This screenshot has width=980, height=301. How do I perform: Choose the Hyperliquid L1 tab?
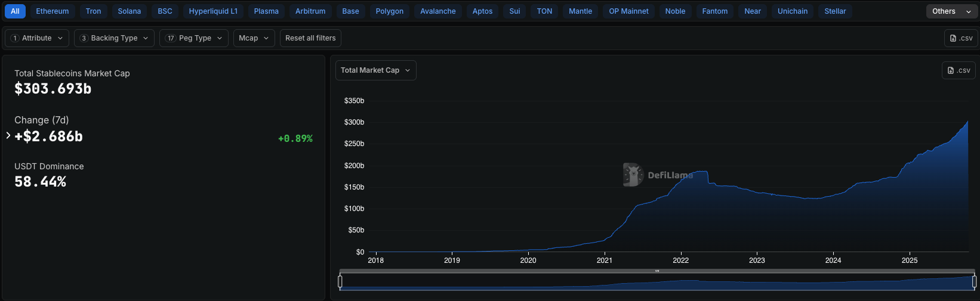[213, 11]
